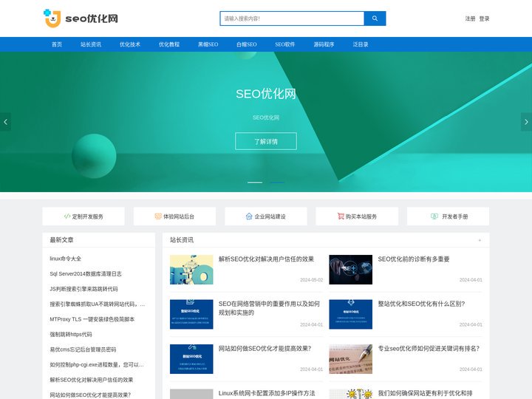Open 优化技术 navigation item
Viewport: 532px width, 399px height.
click(129, 44)
